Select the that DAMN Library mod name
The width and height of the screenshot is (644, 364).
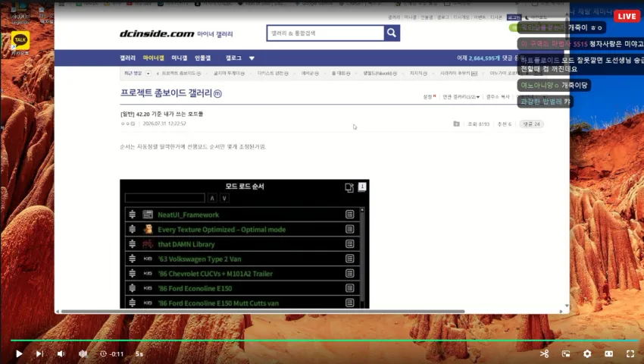tap(186, 244)
